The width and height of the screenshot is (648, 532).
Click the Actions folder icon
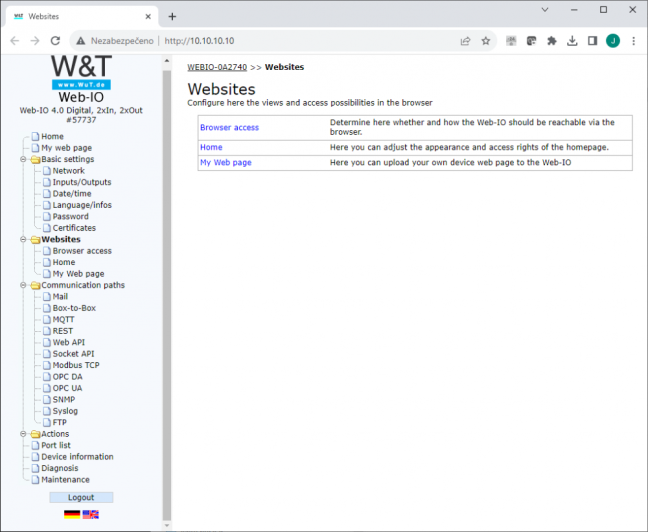[36, 434]
